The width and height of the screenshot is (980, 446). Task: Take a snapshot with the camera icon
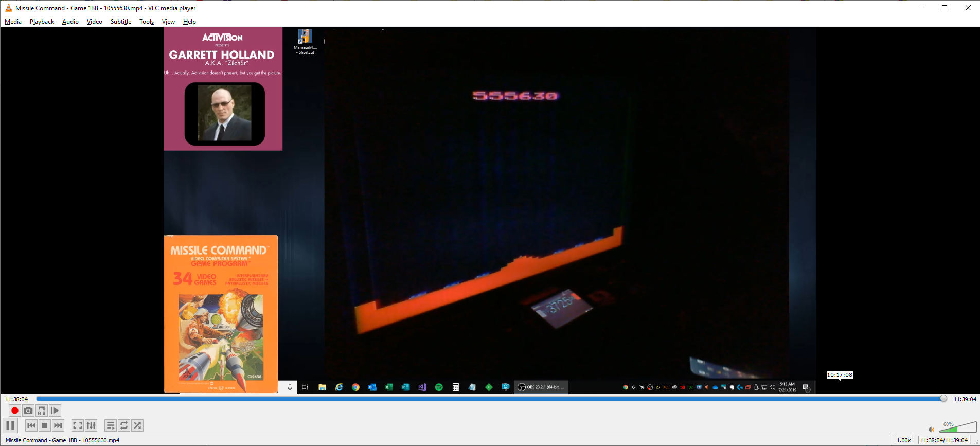coord(28,411)
